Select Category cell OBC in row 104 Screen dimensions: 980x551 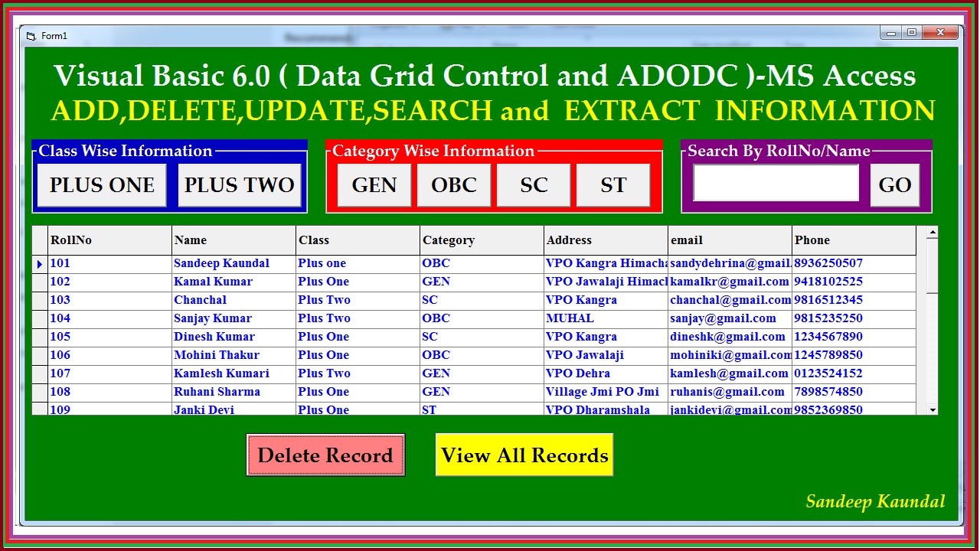click(482, 318)
